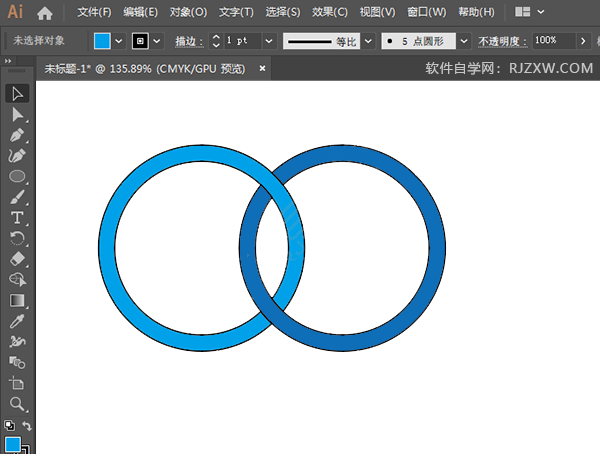Image resolution: width=600 pixels, height=454 pixels.
Task: Select the Direct Selection tool
Action: pyautogui.click(x=17, y=115)
